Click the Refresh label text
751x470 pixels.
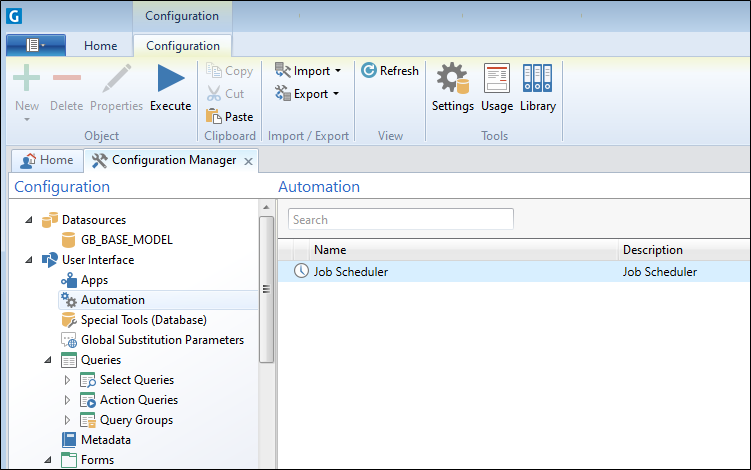tap(399, 70)
